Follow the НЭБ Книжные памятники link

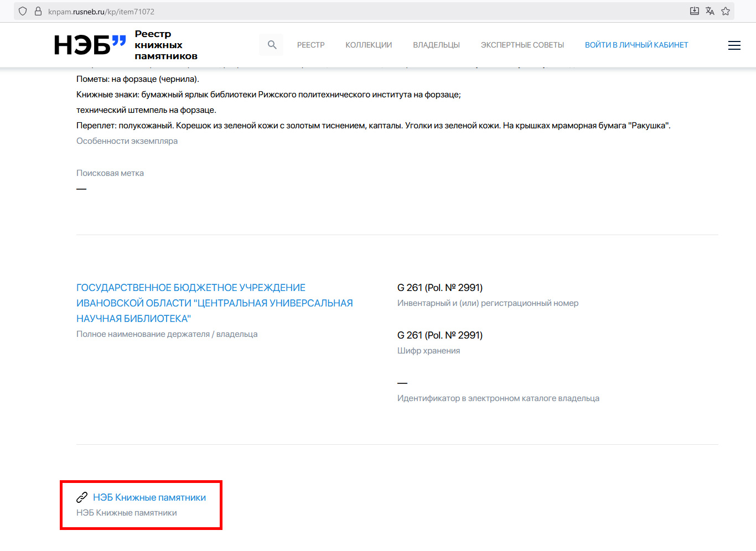pos(149,497)
